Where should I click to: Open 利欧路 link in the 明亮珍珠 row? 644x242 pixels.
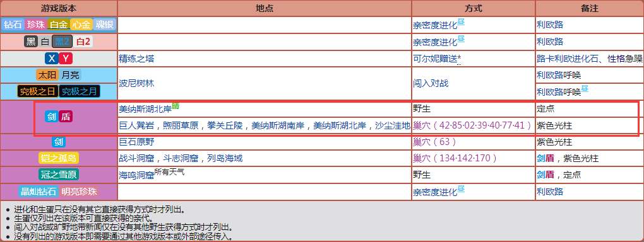pos(550,192)
